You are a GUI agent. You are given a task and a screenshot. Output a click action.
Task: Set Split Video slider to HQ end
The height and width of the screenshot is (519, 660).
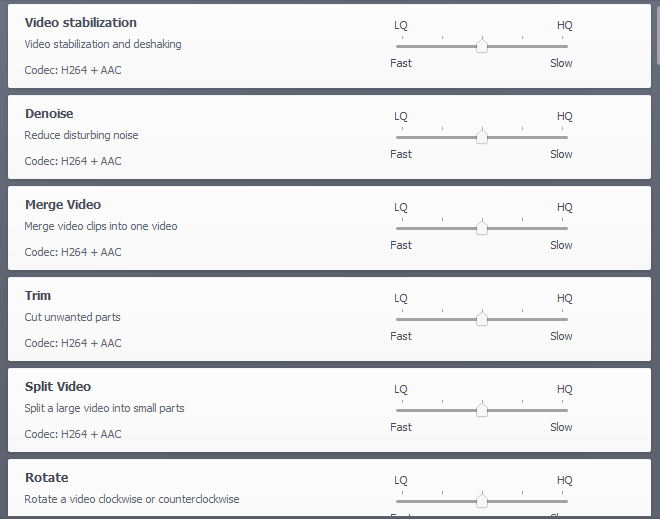pos(562,410)
